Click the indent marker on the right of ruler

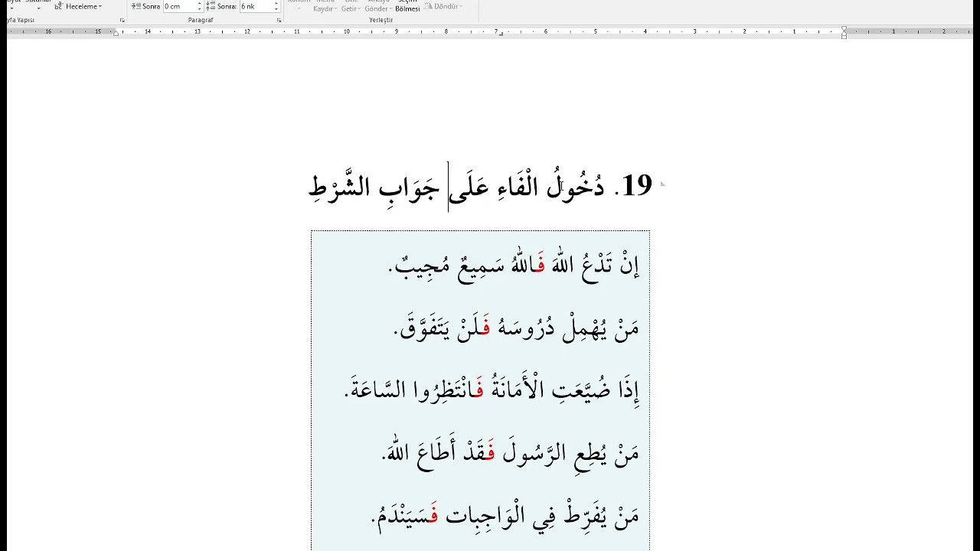click(x=844, y=32)
